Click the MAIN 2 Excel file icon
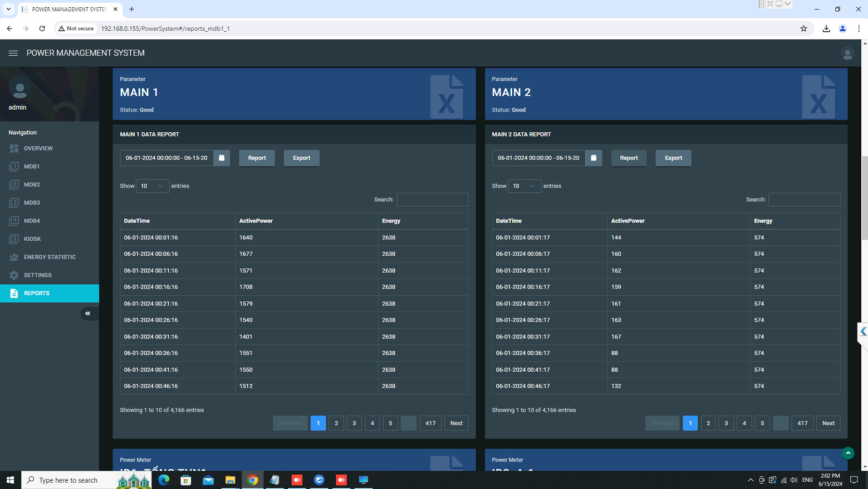The width and height of the screenshot is (868, 489). coord(818,96)
